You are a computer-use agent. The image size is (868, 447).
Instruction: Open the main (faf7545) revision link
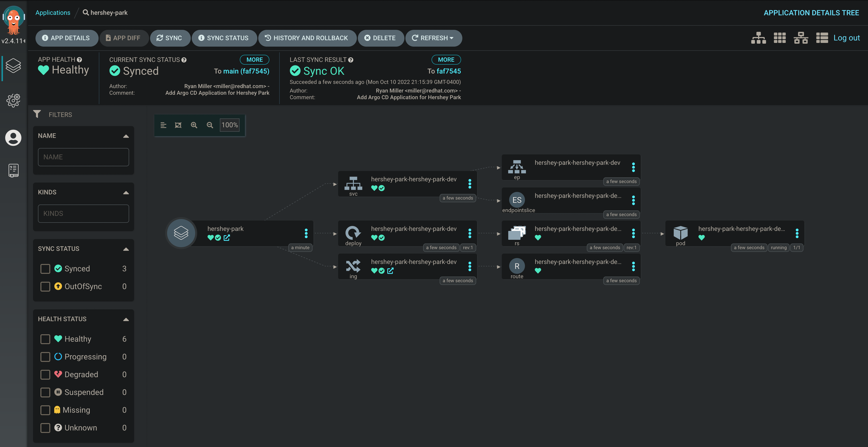pyautogui.click(x=246, y=71)
